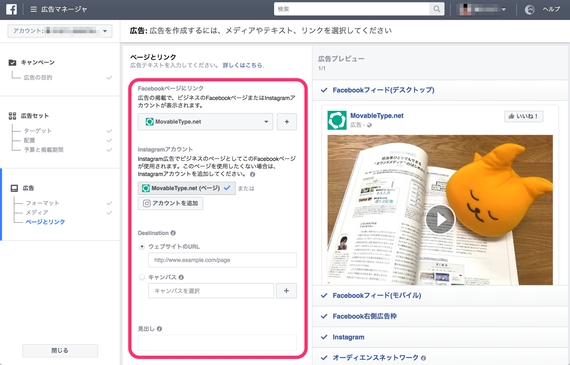Screen dimensions: 570x365
Task: Click the website URL input field
Action: click(222, 260)
